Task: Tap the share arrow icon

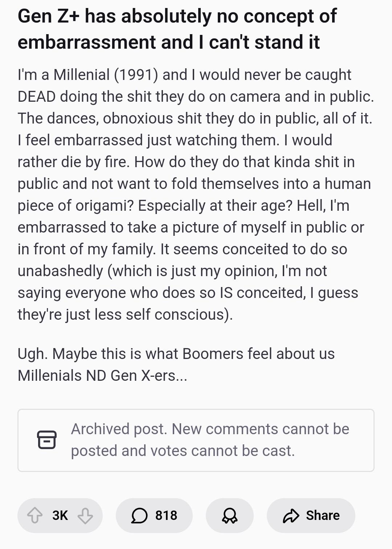Action: (x=291, y=515)
